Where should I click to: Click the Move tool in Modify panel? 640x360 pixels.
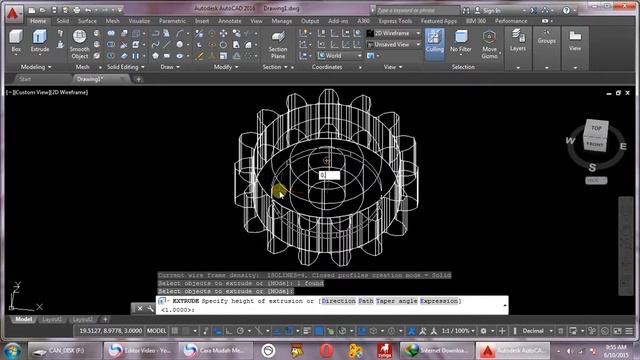coord(223,33)
